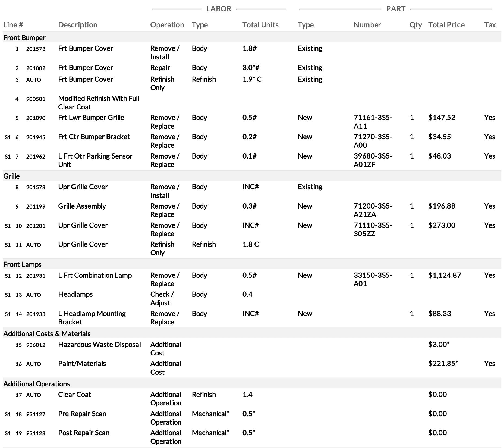Image resolution: width=504 pixels, height=448 pixels.
Task: Expand the Additional Costs & Materials section
Action: click(x=47, y=334)
